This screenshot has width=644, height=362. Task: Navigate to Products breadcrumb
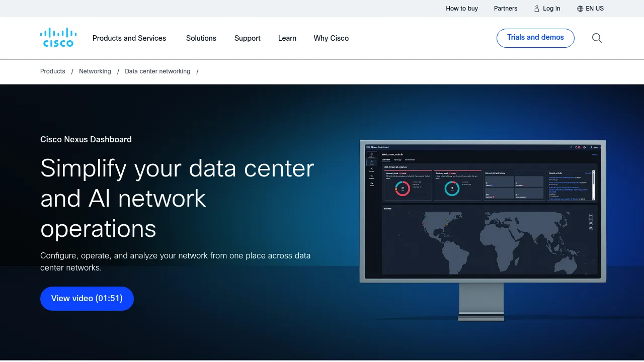point(53,71)
